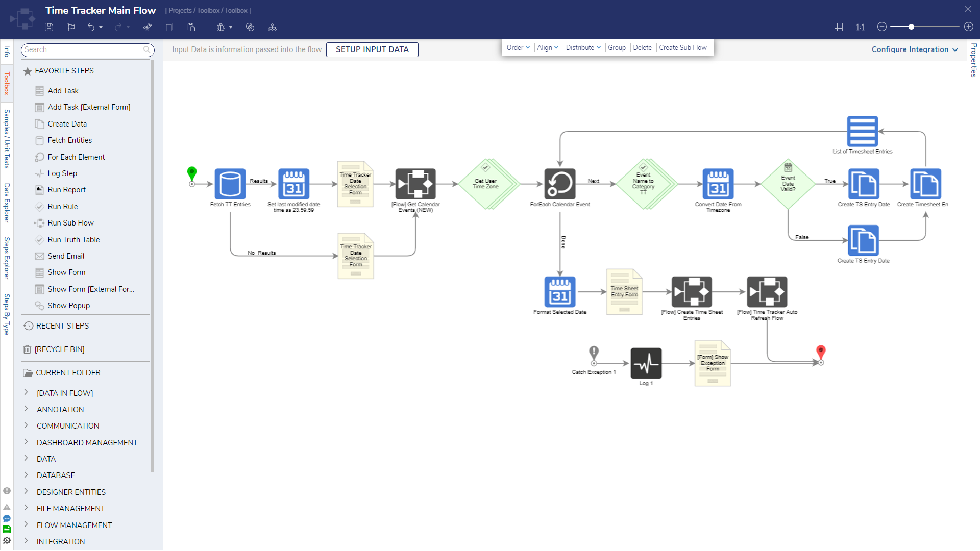
Task: Select the Fetch TT Entries step
Action: (x=230, y=184)
